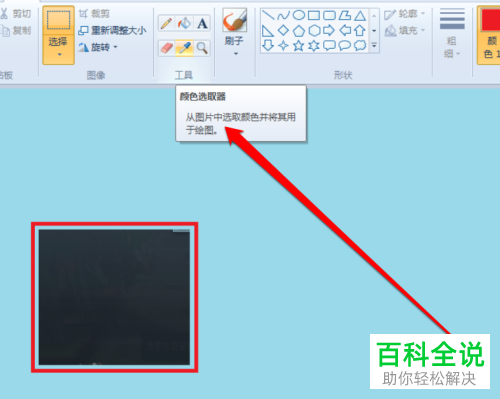The image size is (500, 399).
Task: Choose the Polygon shape
Action: pos(345,15)
